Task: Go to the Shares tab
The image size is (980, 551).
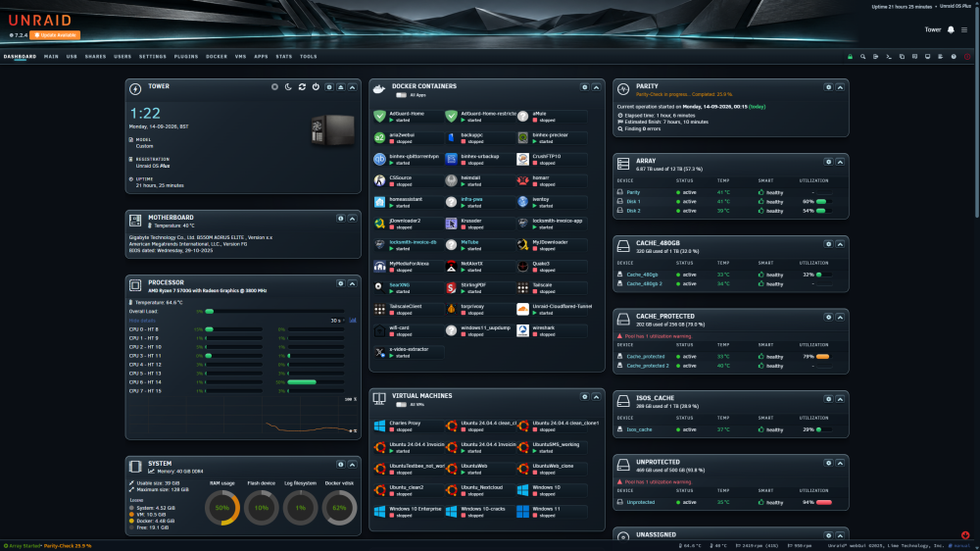Action: click(x=96, y=56)
